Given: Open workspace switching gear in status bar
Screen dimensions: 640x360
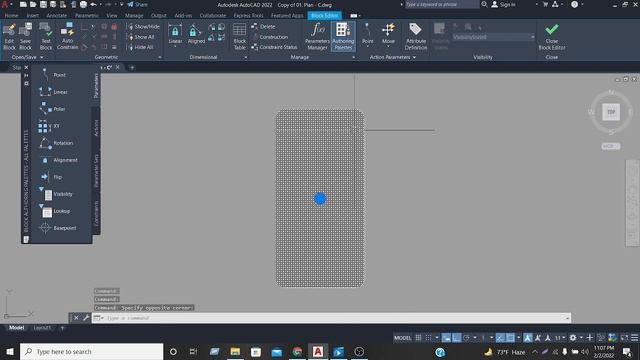Looking at the screenshot, I should 573,338.
